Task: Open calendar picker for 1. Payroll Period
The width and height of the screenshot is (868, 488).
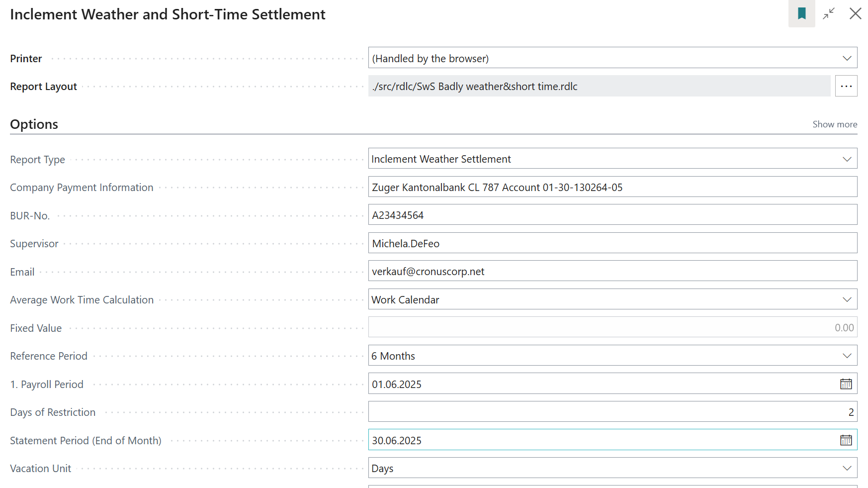Action: coord(846,384)
